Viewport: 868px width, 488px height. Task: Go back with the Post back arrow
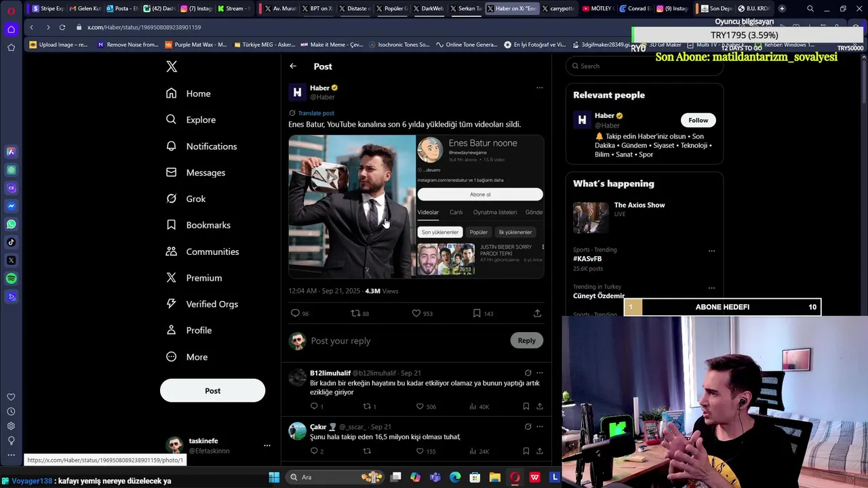(293, 66)
